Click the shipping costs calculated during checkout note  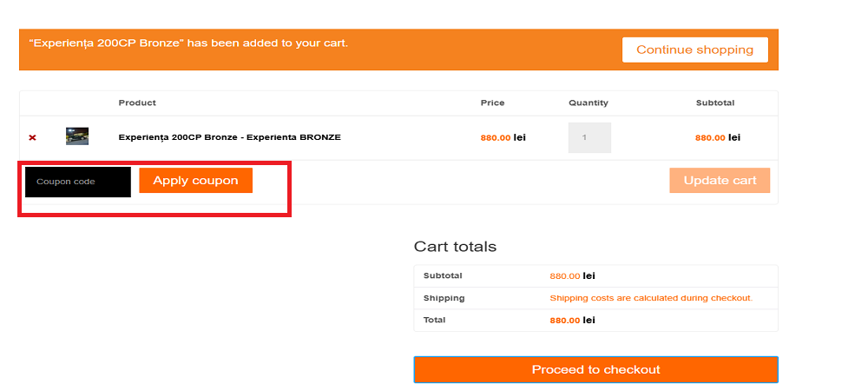tap(651, 298)
